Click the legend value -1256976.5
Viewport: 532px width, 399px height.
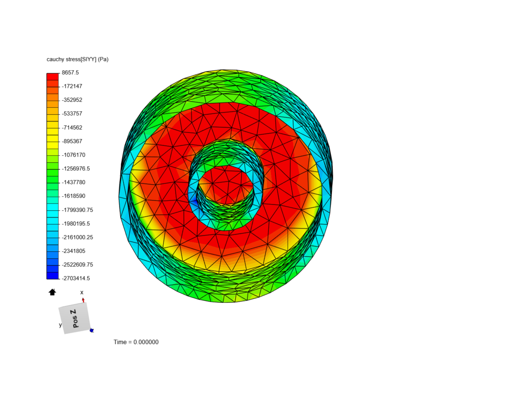tap(76, 168)
